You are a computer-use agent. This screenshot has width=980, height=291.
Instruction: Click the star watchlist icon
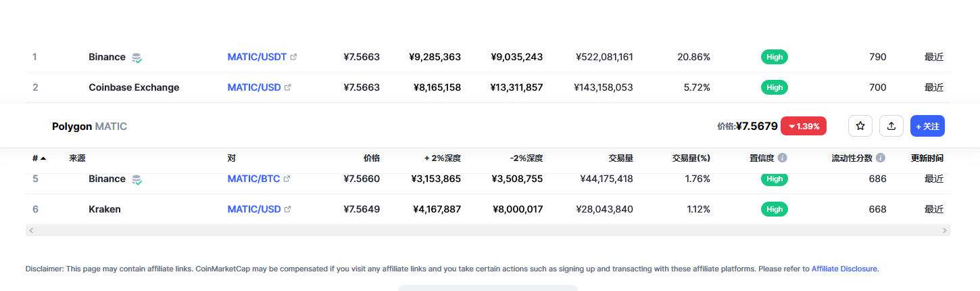click(x=860, y=126)
